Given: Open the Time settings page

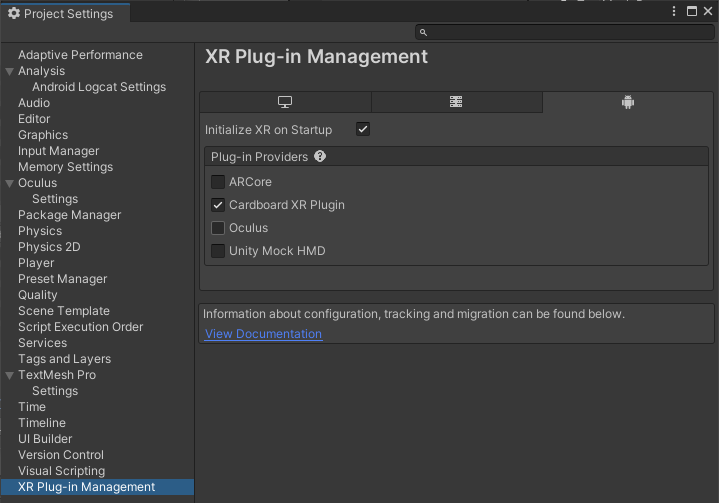Looking at the screenshot, I should (x=32, y=407).
